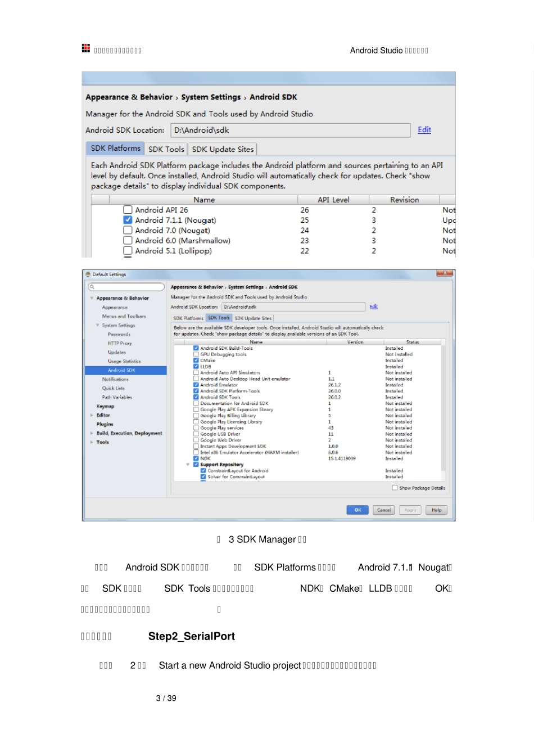The height and width of the screenshot is (756, 534).
Task: Confirm with the OK button
Action: pos(357,510)
